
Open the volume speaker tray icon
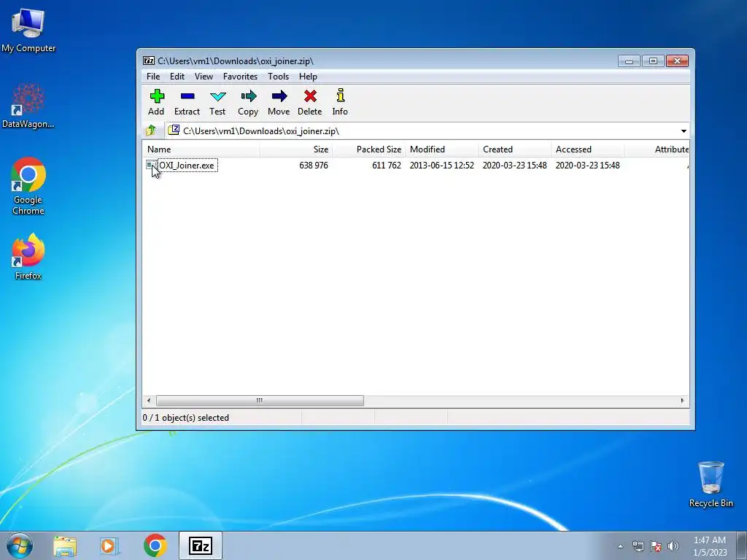pos(673,546)
